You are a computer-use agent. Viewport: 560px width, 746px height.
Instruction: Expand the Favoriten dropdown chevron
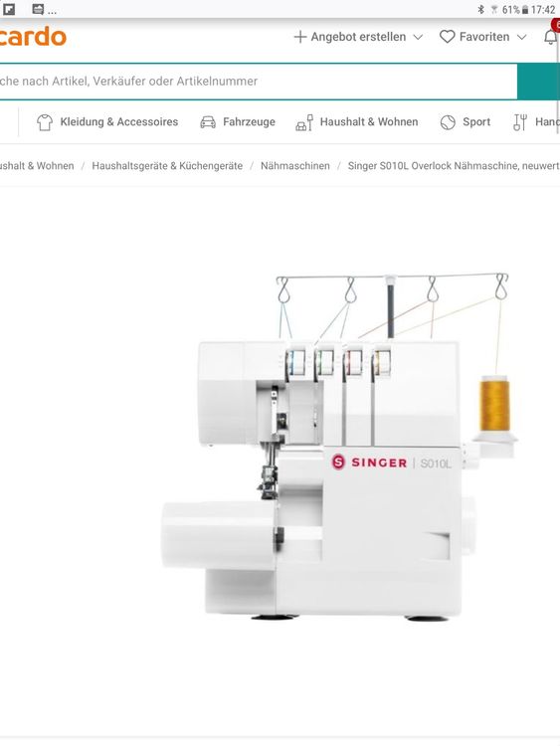click(521, 37)
